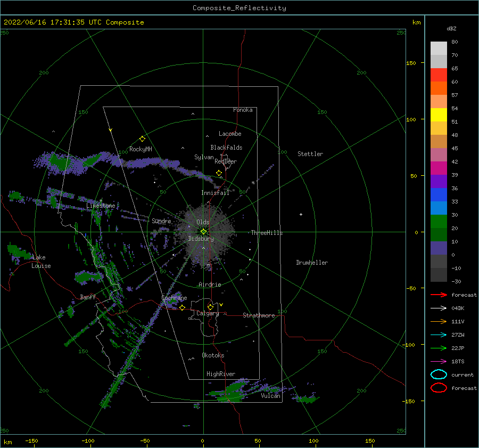Click the magenta 18TS arrow legend icon
The height and width of the screenshot is (448, 479).
439,362
